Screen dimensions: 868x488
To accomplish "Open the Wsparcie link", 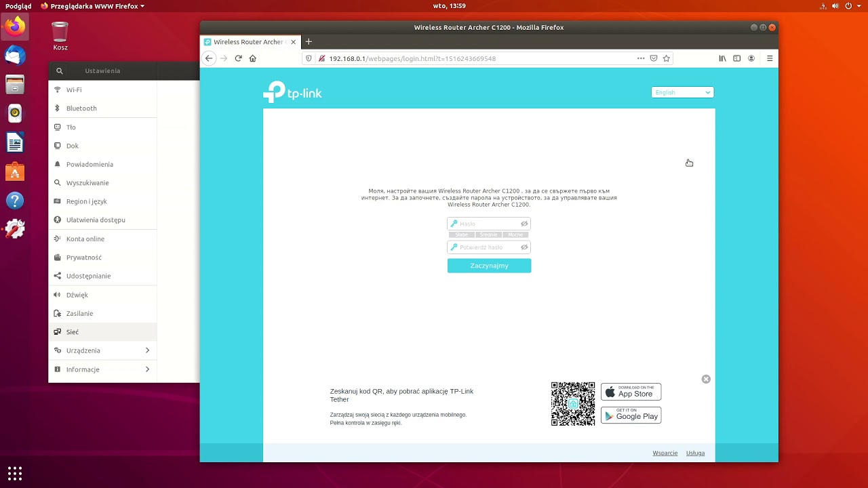I will pos(665,453).
